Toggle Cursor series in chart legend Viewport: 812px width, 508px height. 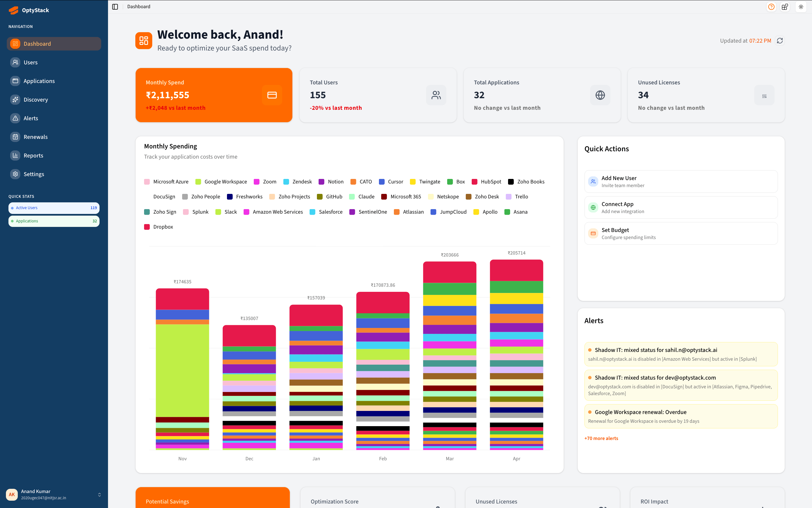(x=381, y=182)
